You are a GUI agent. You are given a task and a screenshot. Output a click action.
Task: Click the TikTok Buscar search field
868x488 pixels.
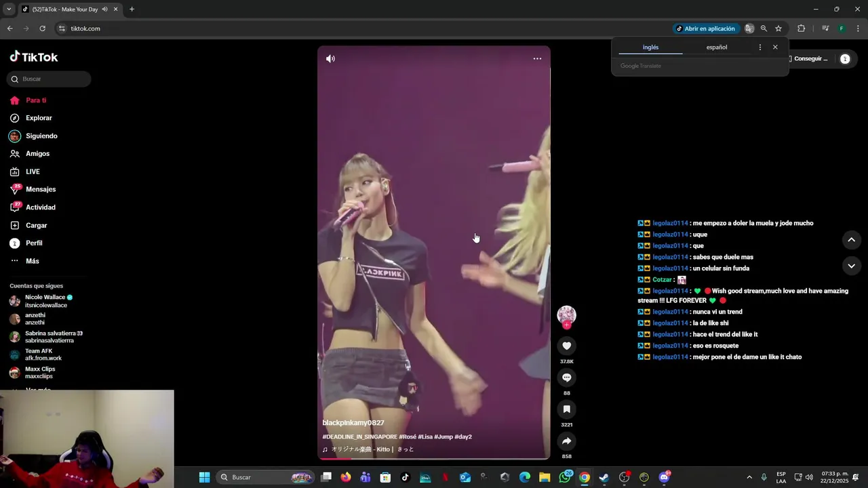[49, 79]
